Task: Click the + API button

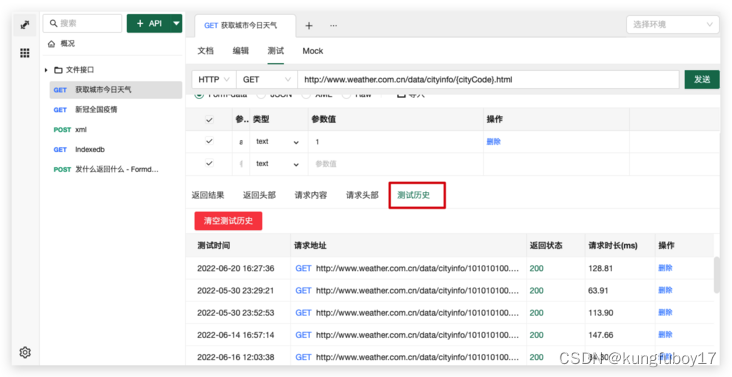Action: (x=149, y=23)
